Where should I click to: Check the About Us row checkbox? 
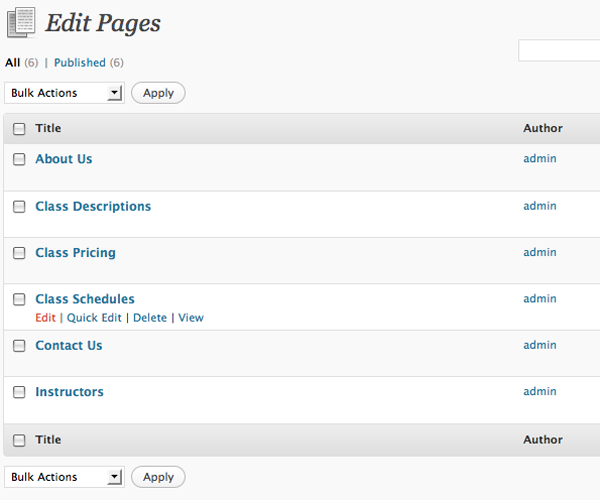(19, 159)
